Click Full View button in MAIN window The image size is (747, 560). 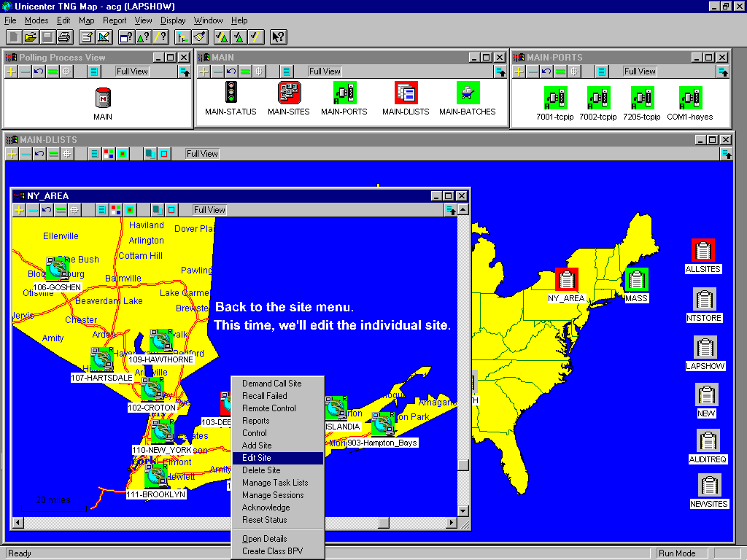[325, 71]
